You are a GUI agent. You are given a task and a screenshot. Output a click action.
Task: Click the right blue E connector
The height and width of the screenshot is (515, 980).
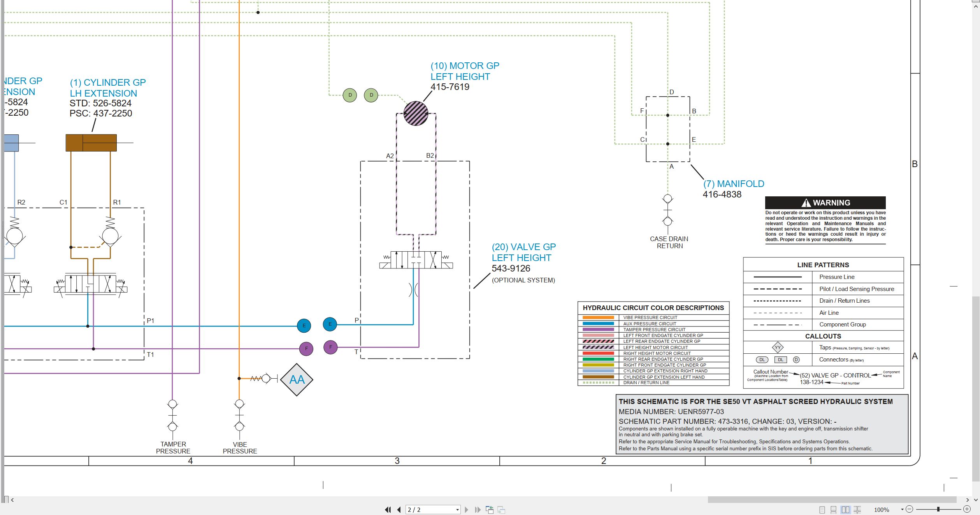[x=330, y=324]
